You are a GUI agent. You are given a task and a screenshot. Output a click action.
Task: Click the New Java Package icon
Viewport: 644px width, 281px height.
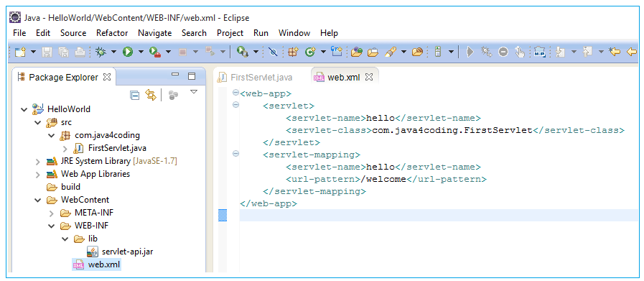pos(293,52)
